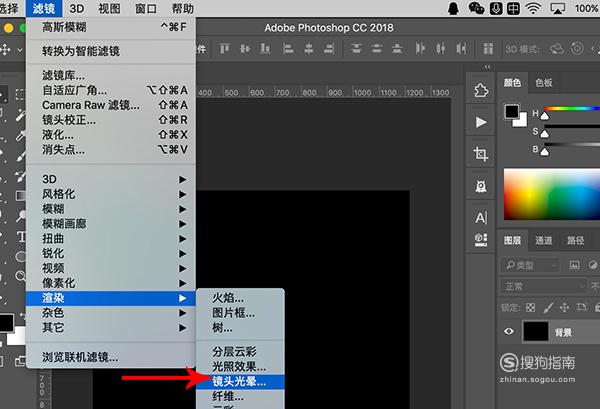
Task: Click the 背景 layer thumbnail
Action: 535,331
